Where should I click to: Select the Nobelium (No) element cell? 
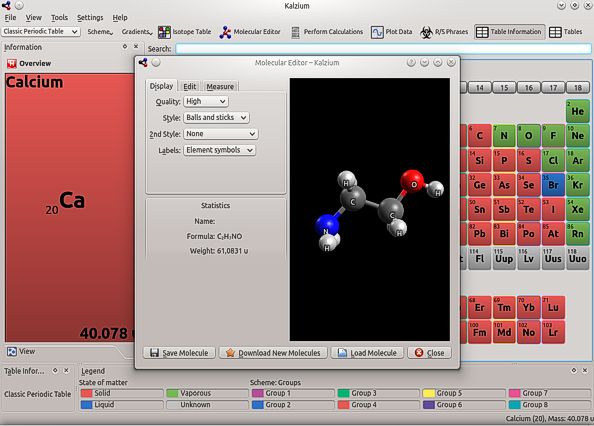click(x=528, y=332)
